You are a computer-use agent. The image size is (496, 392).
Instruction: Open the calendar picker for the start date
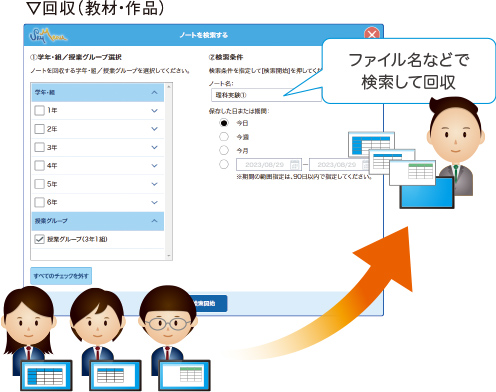tap(294, 165)
